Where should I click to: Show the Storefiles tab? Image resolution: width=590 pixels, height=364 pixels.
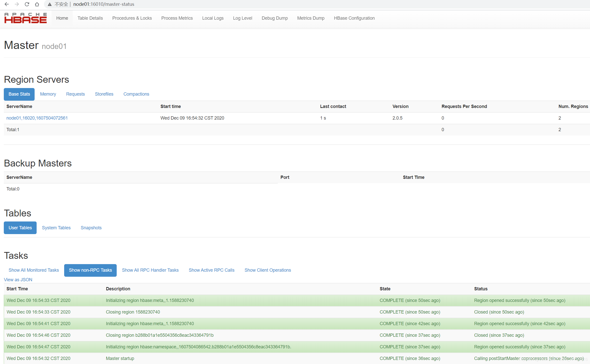(x=104, y=94)
